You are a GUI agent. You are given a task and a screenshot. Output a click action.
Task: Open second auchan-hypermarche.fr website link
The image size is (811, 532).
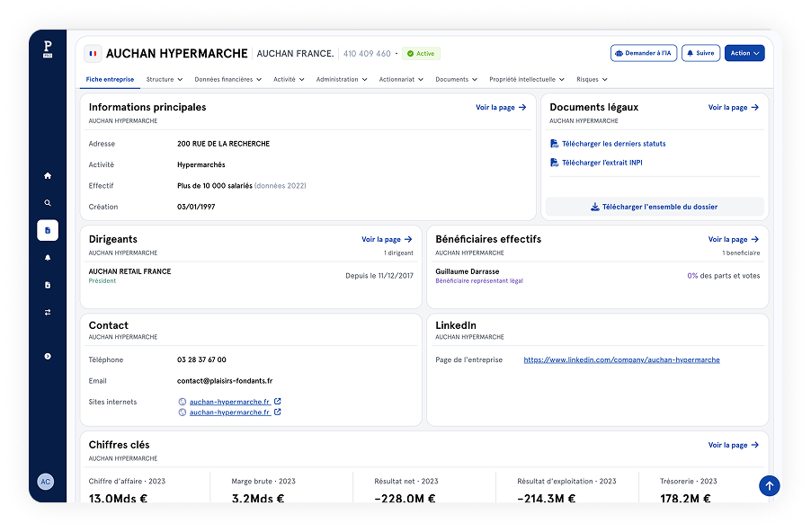[x=229, y=412]
